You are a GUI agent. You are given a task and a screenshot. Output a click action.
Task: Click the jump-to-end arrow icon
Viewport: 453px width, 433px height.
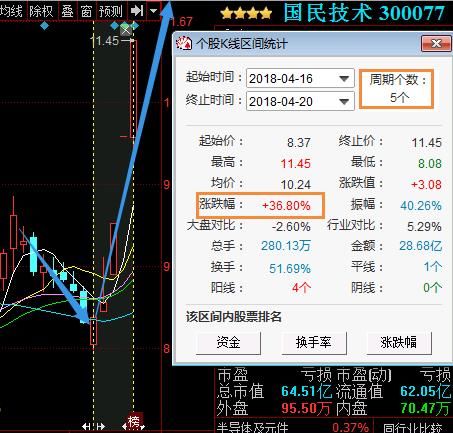137,11
